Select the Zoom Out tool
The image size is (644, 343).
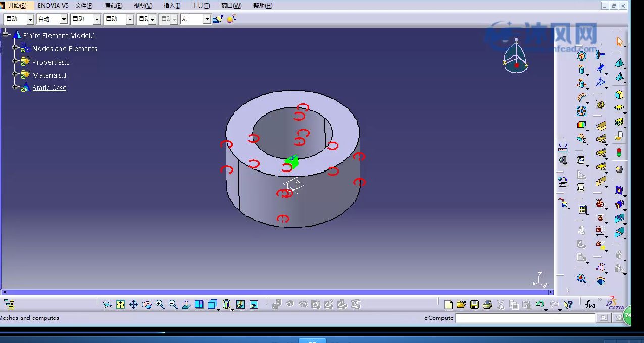[x=173, y=304]
